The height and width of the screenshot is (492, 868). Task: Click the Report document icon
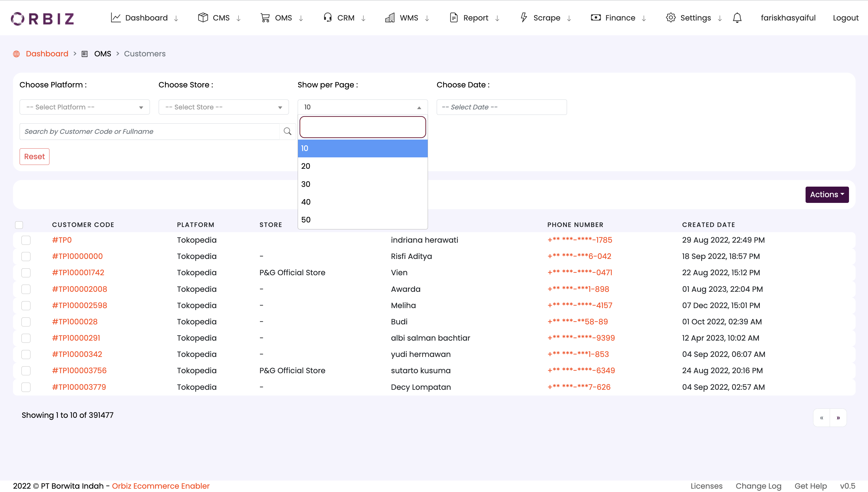454,17
